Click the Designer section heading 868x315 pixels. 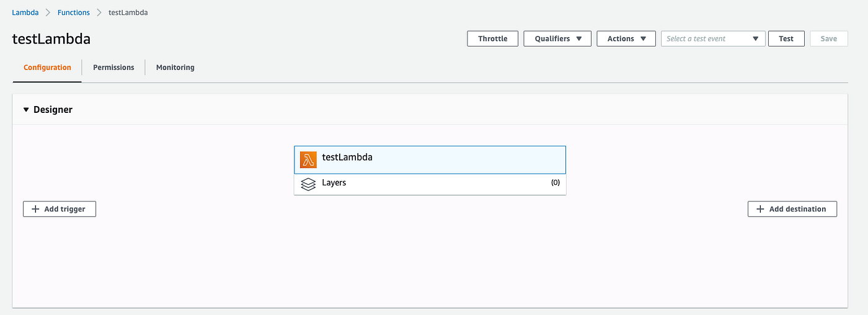click(53, 110)
